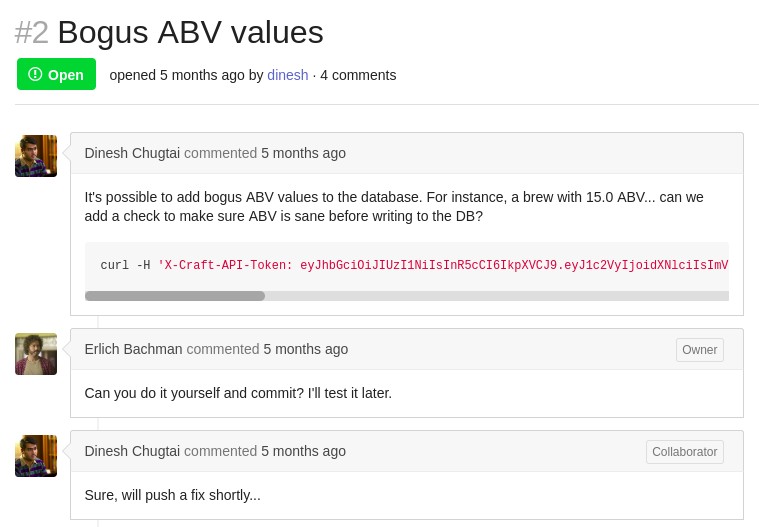
Task: Click the #2 issue number
Action: point(32,32)
